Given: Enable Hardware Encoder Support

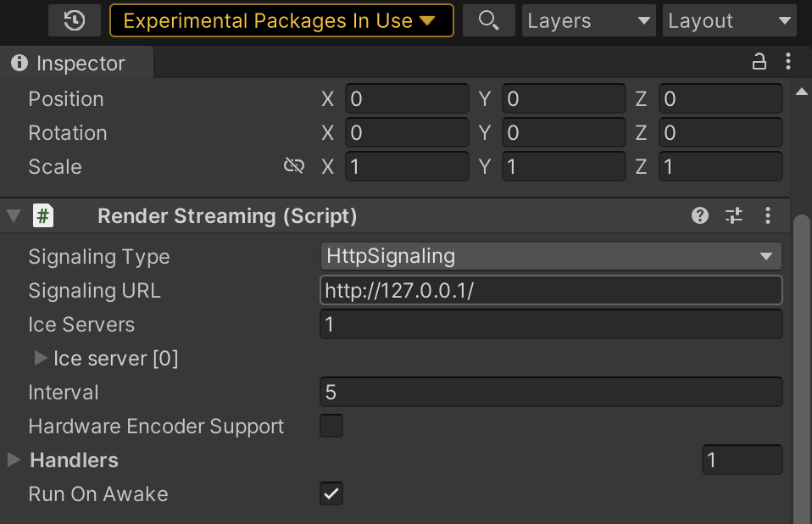Looking at the screenshot, I should click(331, 426).
